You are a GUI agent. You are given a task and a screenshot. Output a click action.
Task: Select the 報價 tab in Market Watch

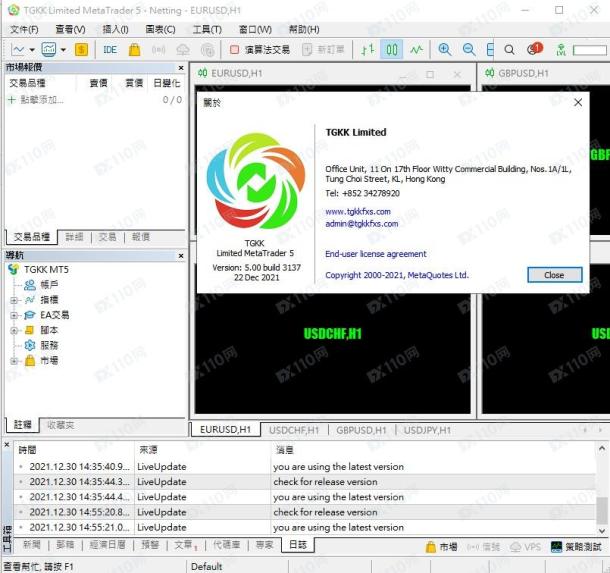[140, 237]
